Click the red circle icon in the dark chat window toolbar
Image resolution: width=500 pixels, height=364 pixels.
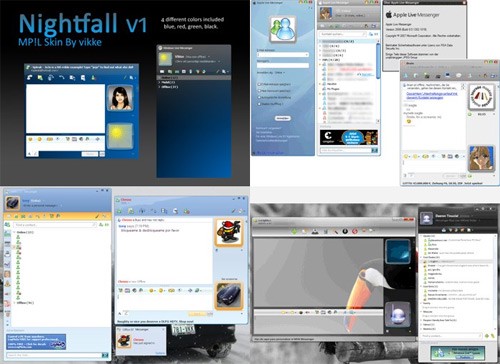(355, 231)
